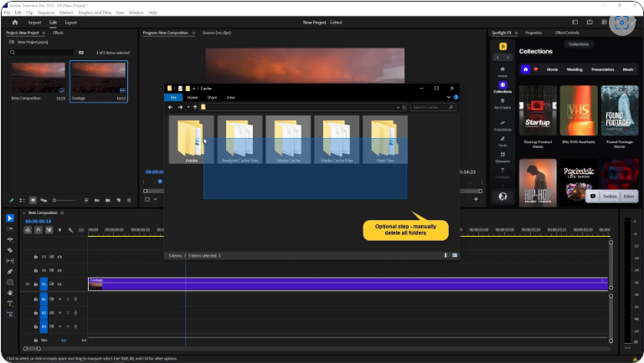Viewport: 644px width, 363px height.
Task: Switch to Import workspace
Action: [x=35, y=23]
